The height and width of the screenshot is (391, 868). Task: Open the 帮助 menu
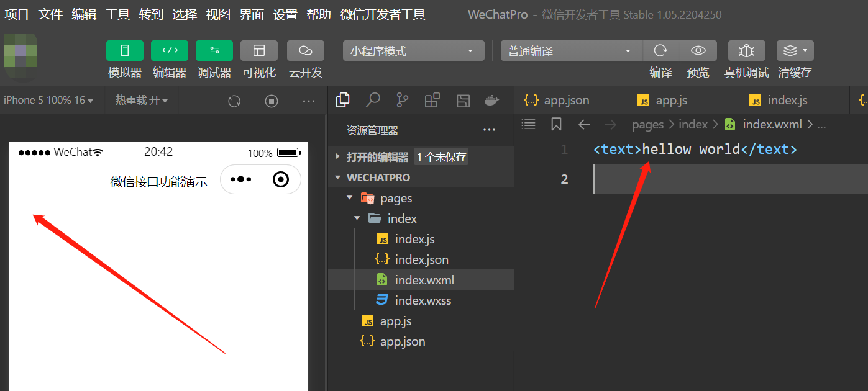coord(319,14)
